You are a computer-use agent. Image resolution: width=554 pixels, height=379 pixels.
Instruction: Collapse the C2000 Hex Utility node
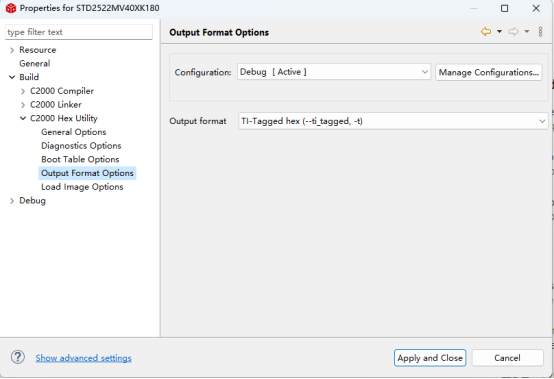[23, 118]
